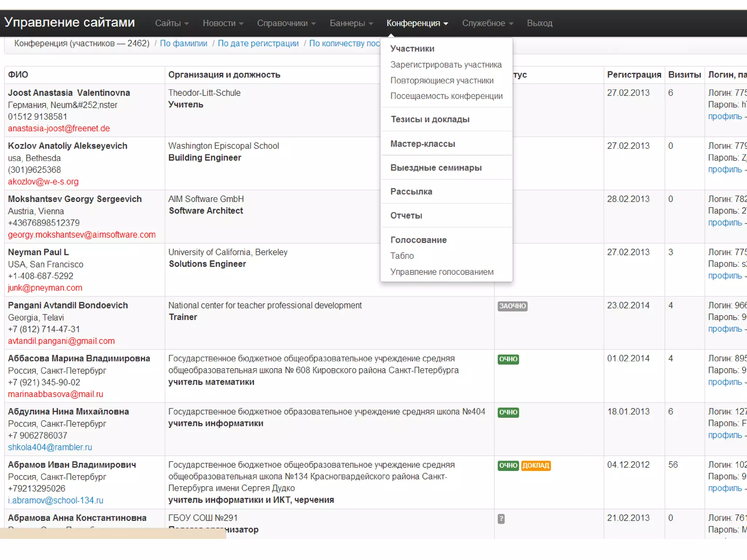Select Управление голосованием menu item
747x560 pixels.
point(441,272)
